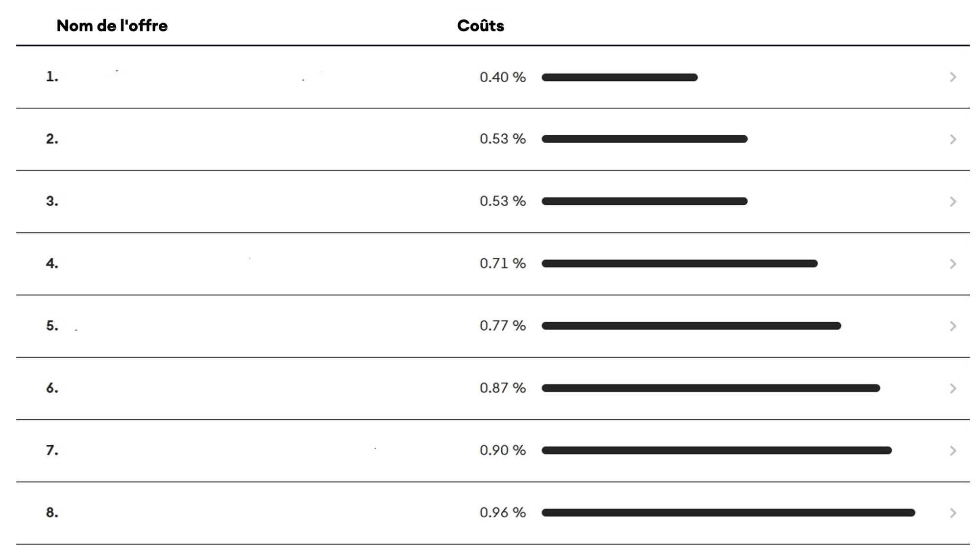The image size is (980, 557).
Task: Click the arrow icon on row 8
Action: pyautogui.click(x=953, y=512)
